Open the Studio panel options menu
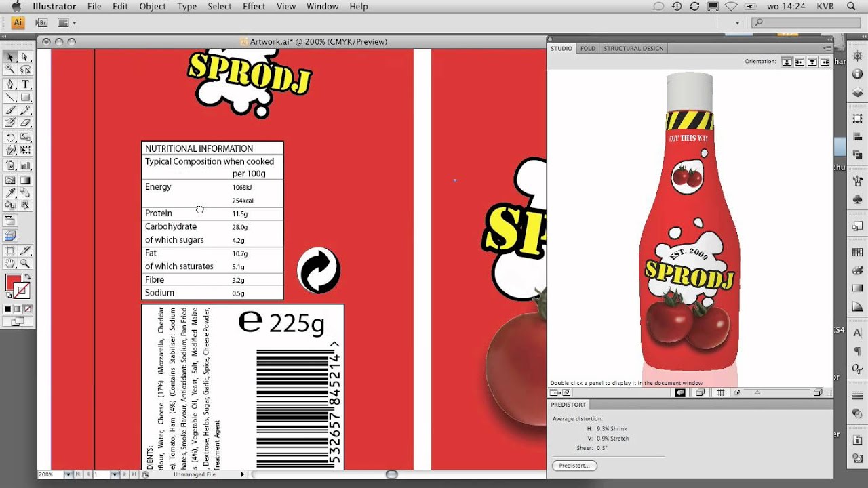This screenshot has height=488, width=868. (x=827, y=49)
